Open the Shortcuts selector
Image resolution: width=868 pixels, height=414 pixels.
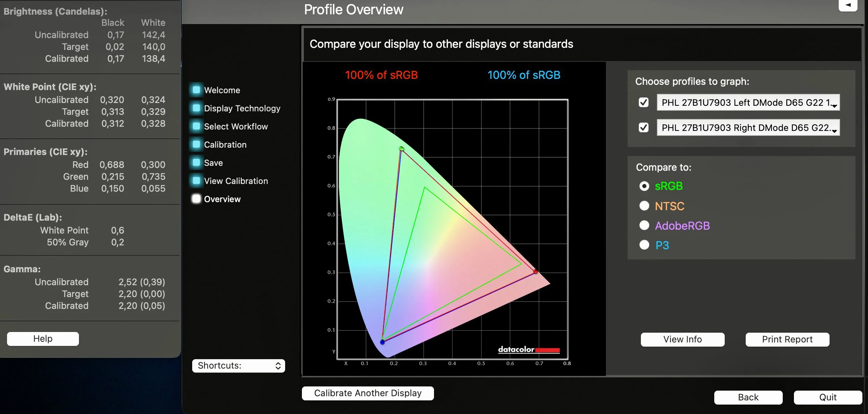coord(239,365)
